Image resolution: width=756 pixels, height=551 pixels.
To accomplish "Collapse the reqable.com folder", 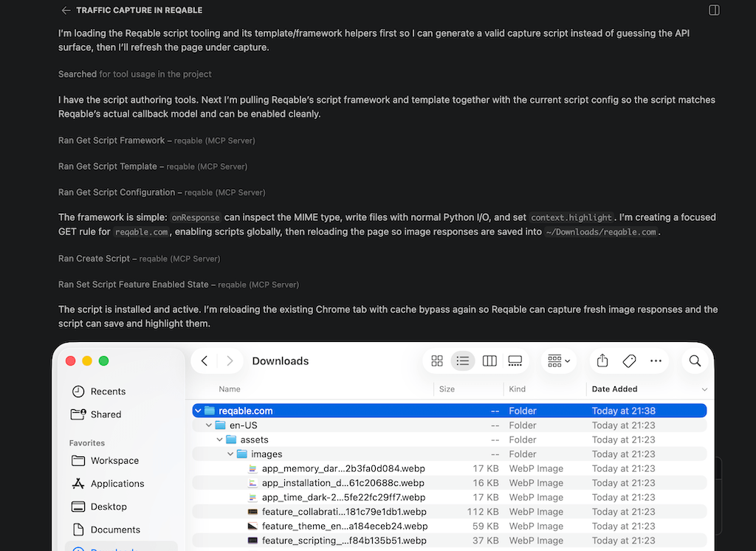I will 198,411.
